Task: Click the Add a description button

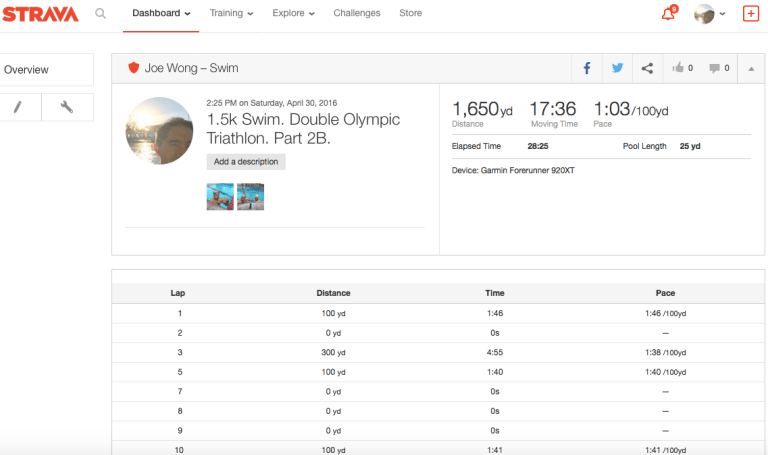Action: pos(246,162)
